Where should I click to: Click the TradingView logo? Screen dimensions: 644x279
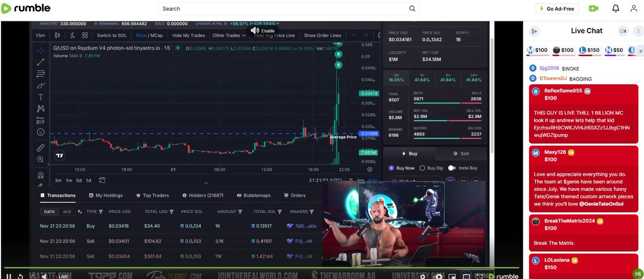pyautogui.click(x=60, y=156)
